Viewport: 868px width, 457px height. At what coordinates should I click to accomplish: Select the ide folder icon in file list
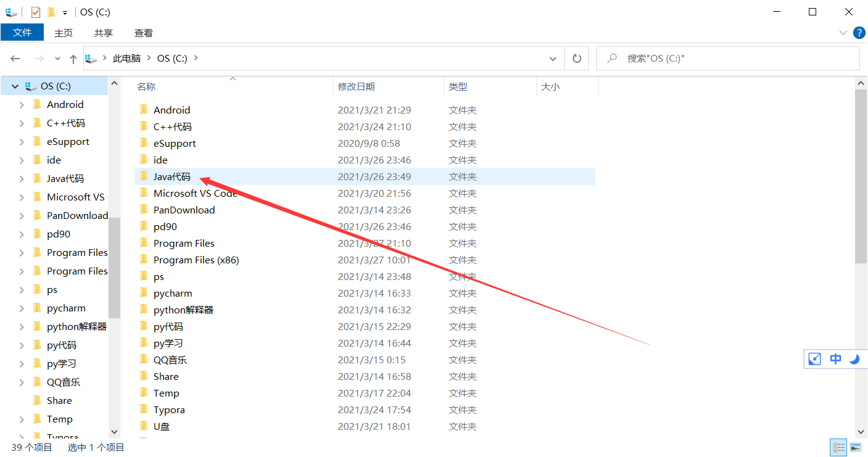144,160
